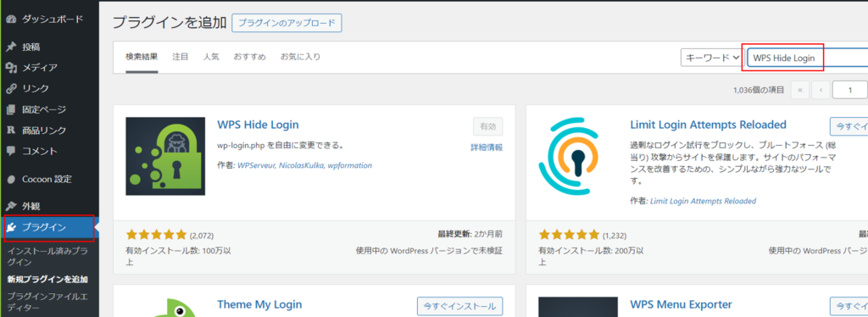Click the リンク chain icon
This screenshot has height=317, width=868.
pyautogui.click(x=10, y=88)
